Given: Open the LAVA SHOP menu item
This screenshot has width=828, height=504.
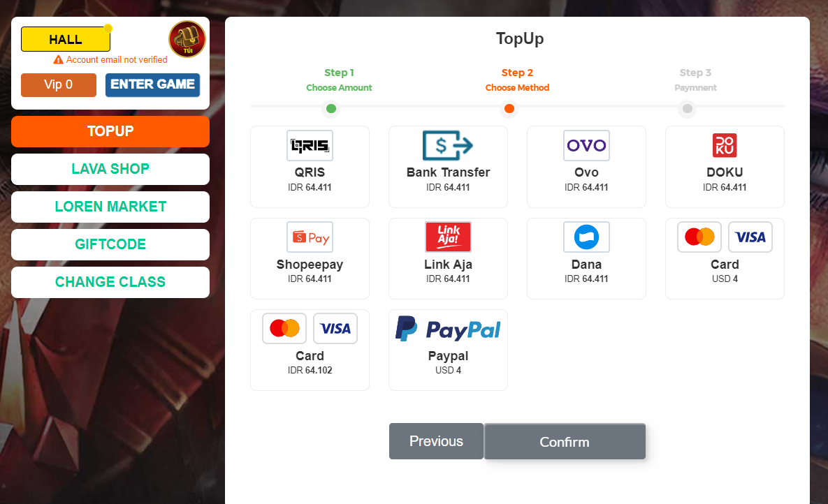Looking at the screenshot, I should (110, 169).
